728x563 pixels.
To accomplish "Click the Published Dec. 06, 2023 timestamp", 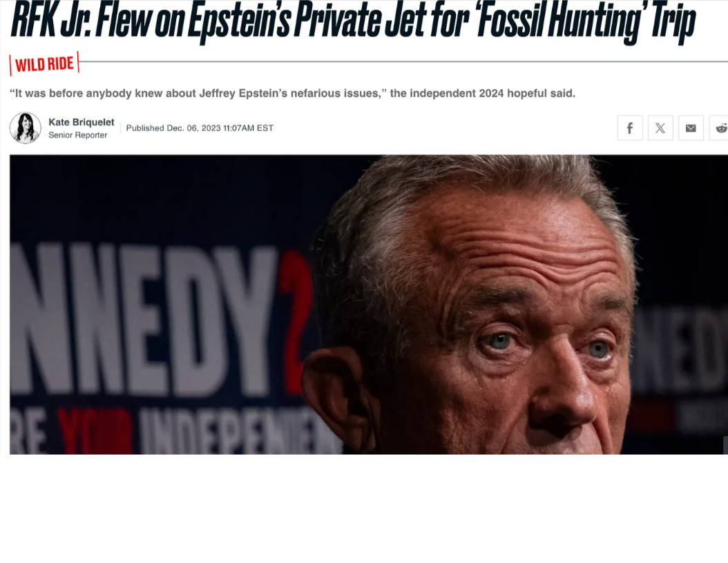I will tap(200, 128).
